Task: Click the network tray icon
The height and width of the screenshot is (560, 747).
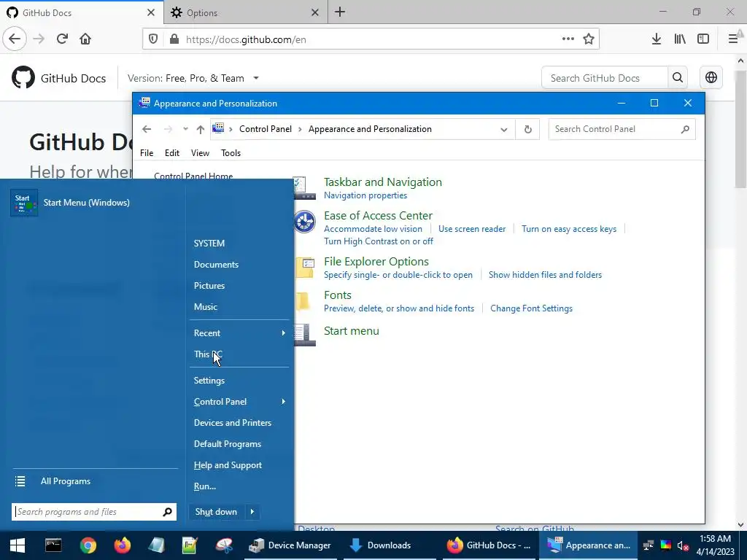Action: point(649,545)
